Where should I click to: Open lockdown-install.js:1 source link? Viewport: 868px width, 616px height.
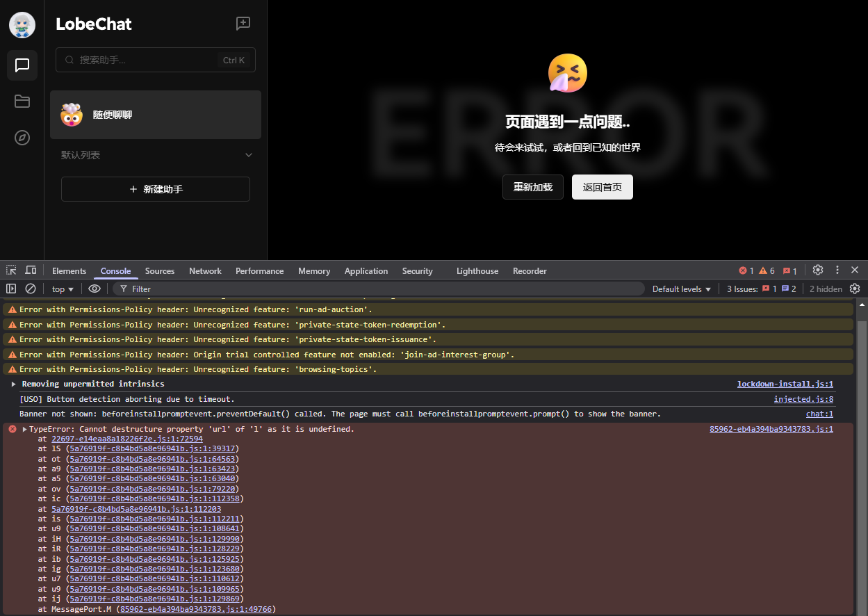[785, 384]
